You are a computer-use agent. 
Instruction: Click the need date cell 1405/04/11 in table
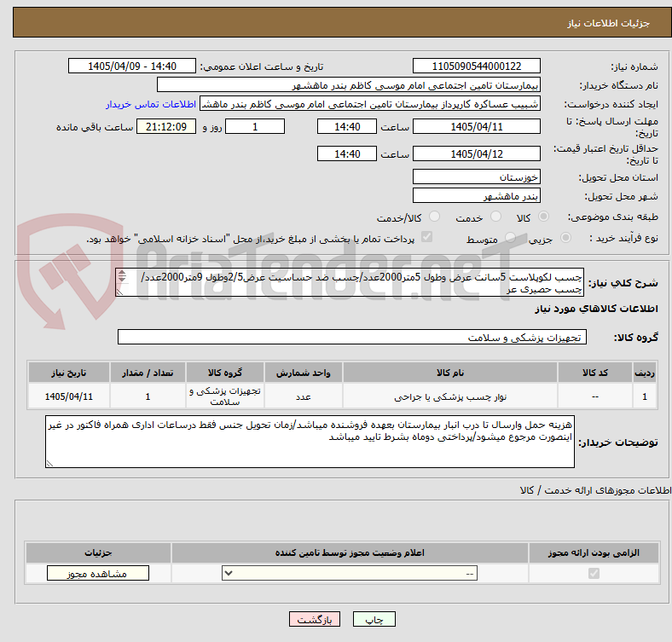click(x=69, y=396)
